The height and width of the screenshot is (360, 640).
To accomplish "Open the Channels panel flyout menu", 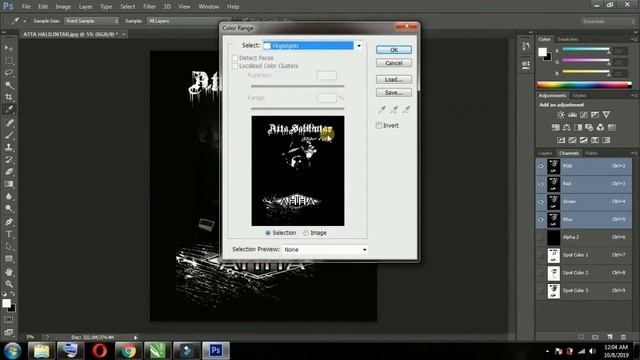I will 634,153.
